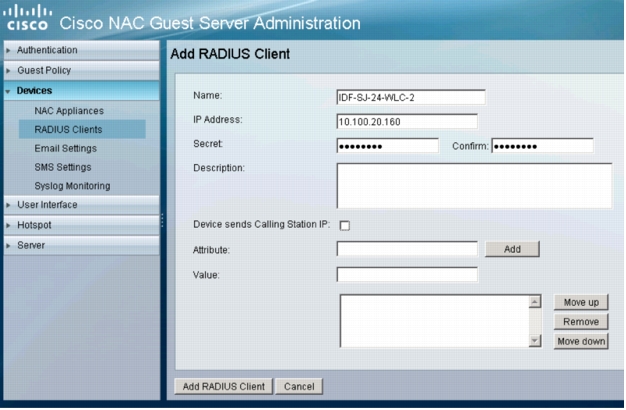Click the Move down button

point(581,341)
